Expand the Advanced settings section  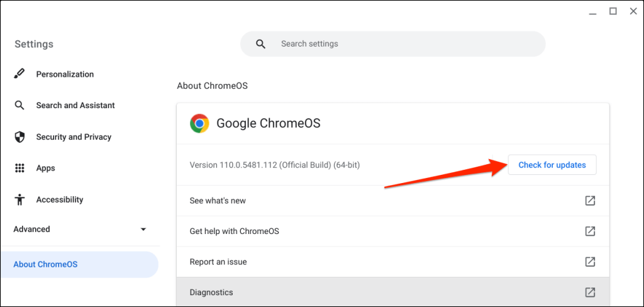click(143, 230)
